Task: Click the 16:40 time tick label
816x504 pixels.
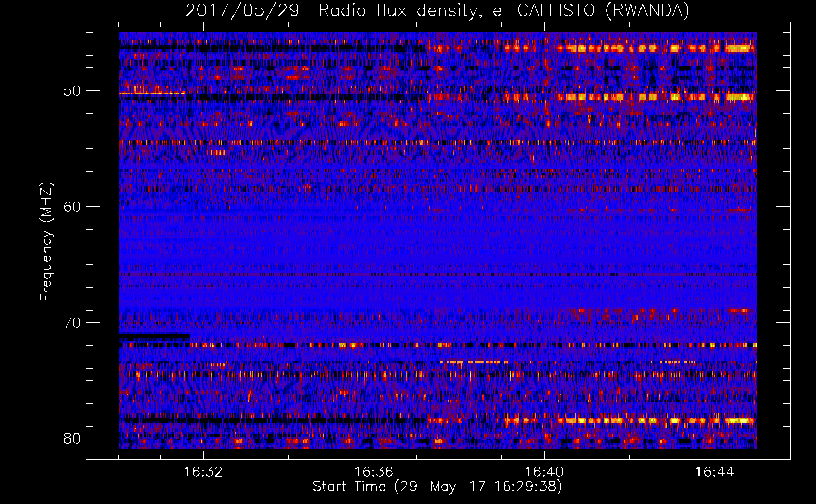Action: [544, 472]
